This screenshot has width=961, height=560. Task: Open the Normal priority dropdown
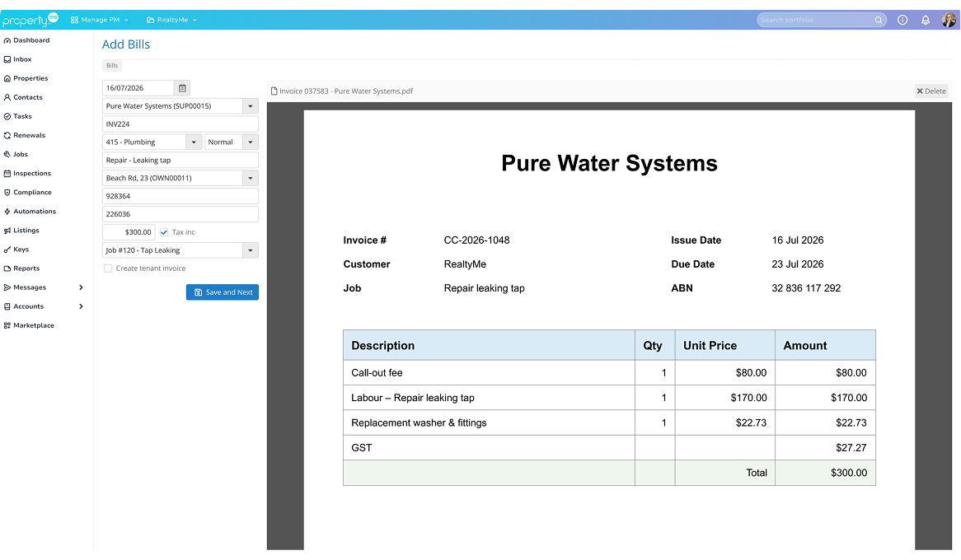click(x=250, y=142)
